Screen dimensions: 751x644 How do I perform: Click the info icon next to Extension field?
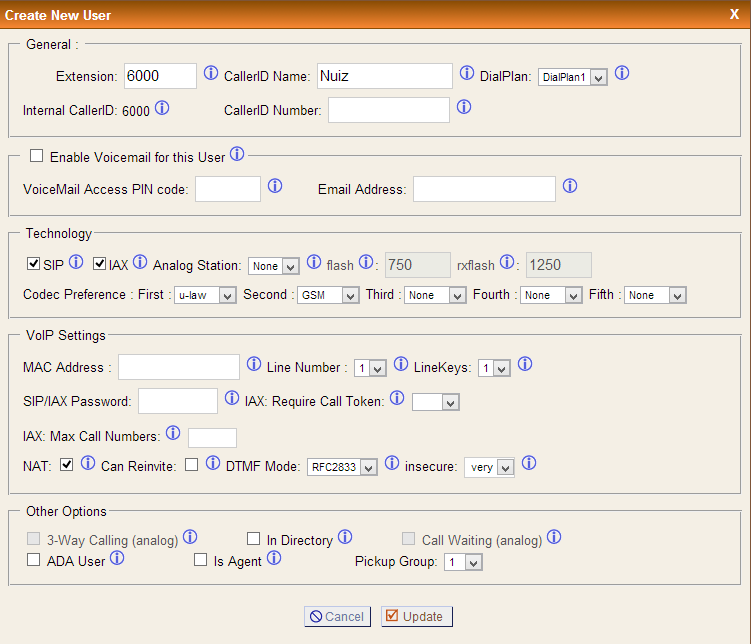click(211, 73)
